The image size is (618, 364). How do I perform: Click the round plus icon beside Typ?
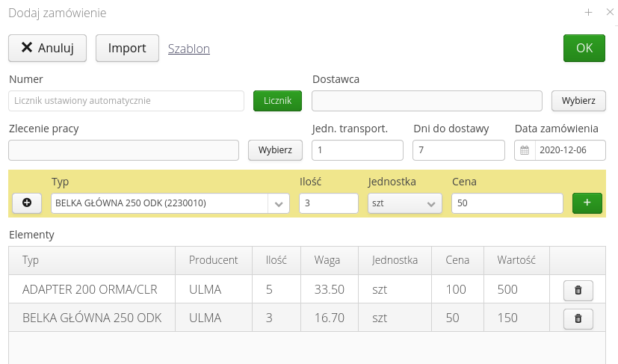[x=27, y=203]
